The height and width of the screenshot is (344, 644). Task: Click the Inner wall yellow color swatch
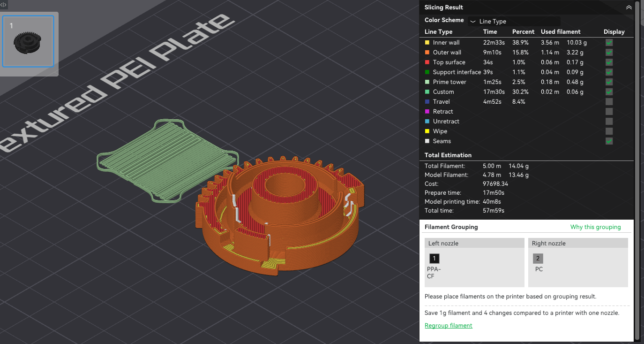coord(427,43)
